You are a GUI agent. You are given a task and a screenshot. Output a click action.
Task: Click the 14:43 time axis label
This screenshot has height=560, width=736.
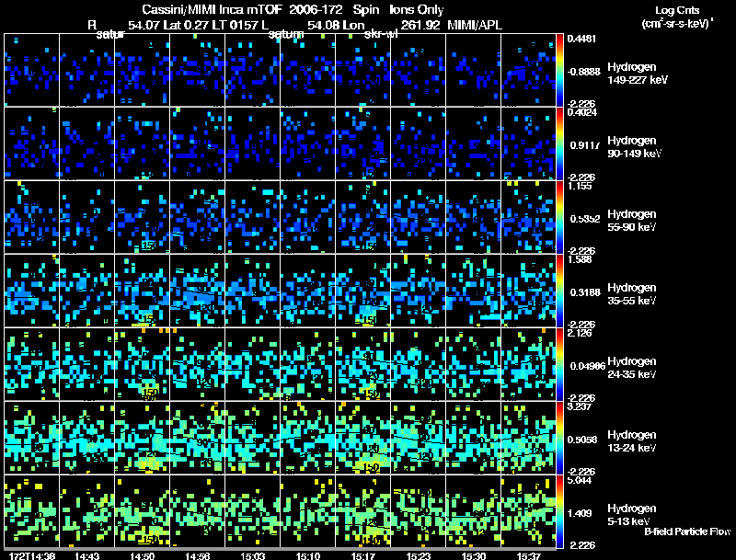click(x=87, y=555)
